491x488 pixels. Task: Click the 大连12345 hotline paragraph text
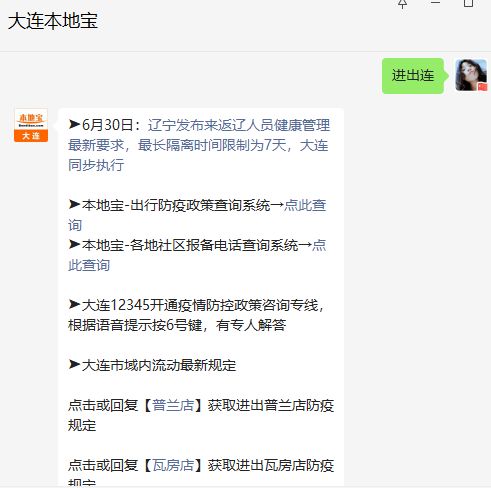(x=196, y=315)
